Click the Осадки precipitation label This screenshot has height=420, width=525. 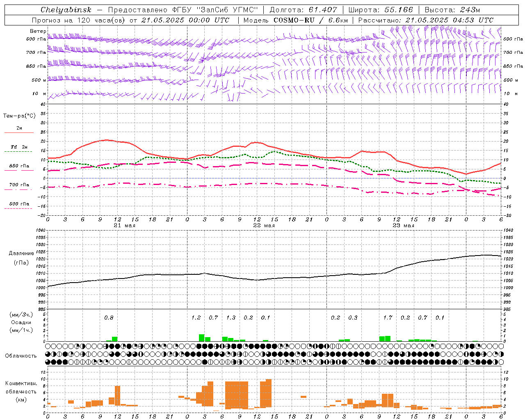(x=21, y=322)
